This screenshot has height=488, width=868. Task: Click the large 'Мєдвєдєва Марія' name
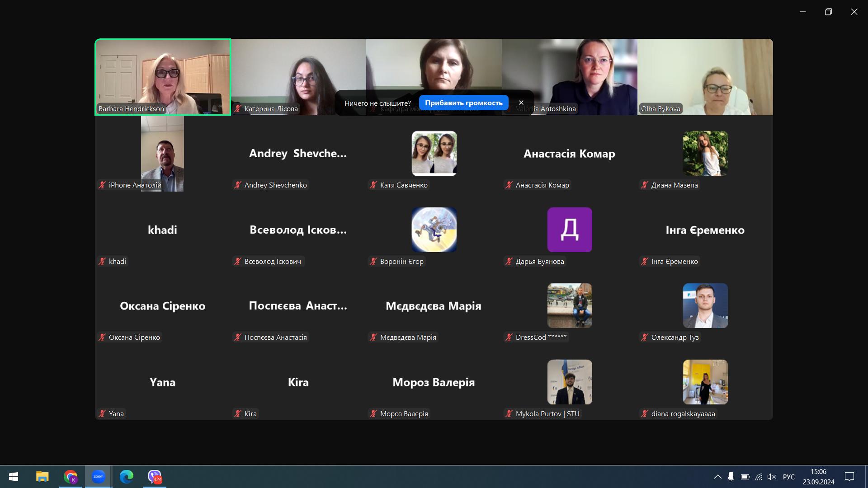(434, 306)
